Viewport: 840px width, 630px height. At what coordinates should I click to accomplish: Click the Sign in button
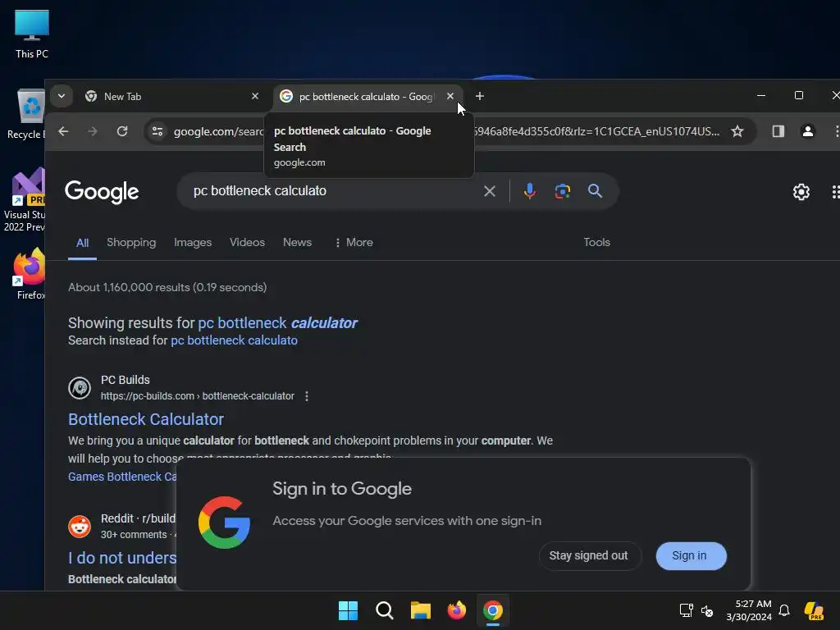point(691,556)
